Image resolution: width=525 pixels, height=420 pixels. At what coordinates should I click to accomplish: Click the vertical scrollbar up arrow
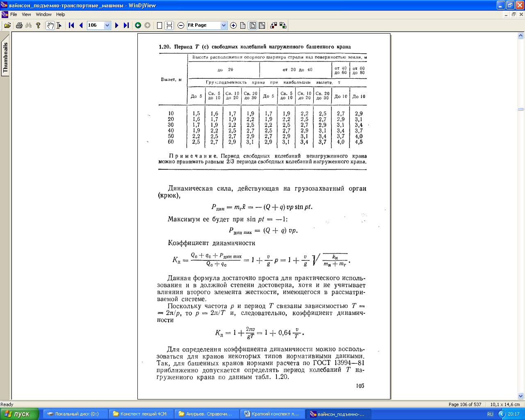[521, 36]
